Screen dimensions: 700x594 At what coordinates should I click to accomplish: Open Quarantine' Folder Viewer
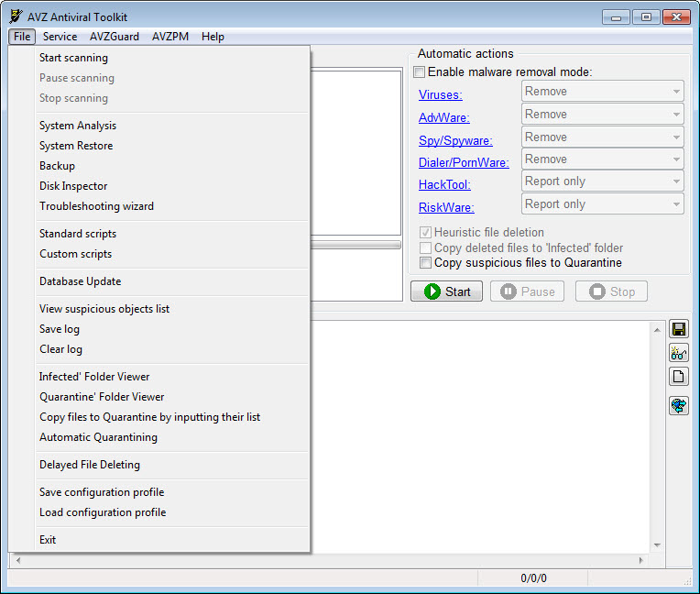(172, 397)
